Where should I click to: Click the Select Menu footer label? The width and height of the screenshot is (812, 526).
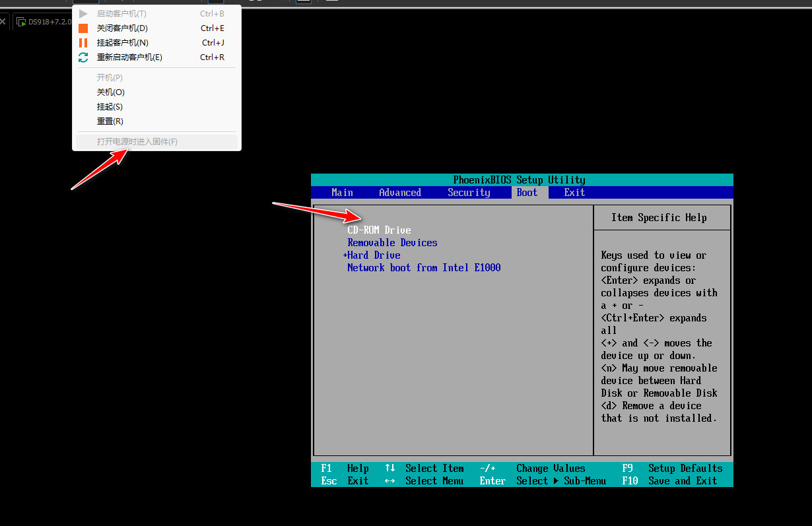[x=434, y=481]
